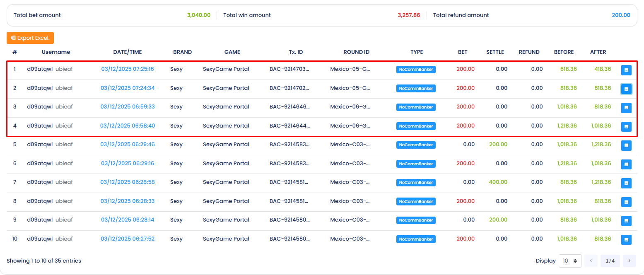Open the detail icon for row 2

pyautogui.click(x=626, y=89)
